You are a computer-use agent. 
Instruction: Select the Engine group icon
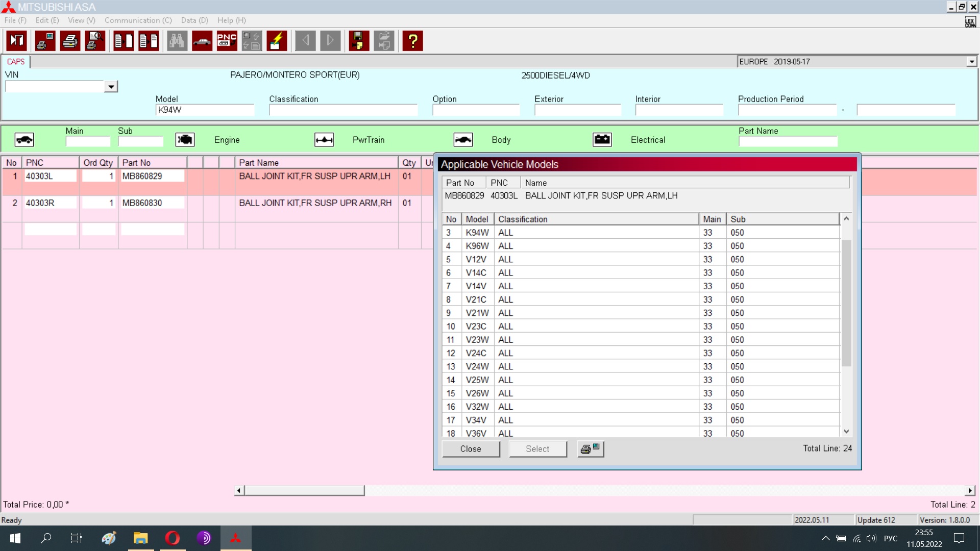coord(185,140)
